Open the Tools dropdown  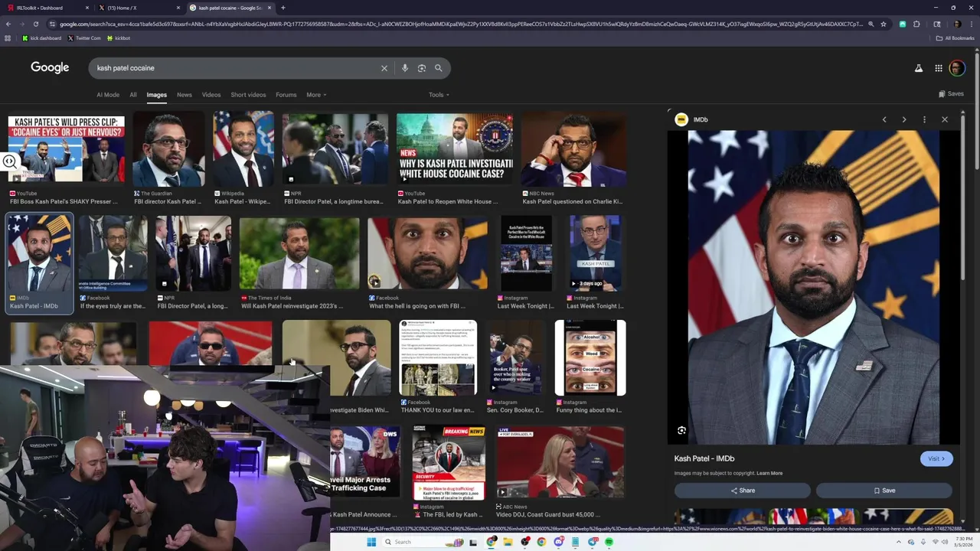click(439, 95)
